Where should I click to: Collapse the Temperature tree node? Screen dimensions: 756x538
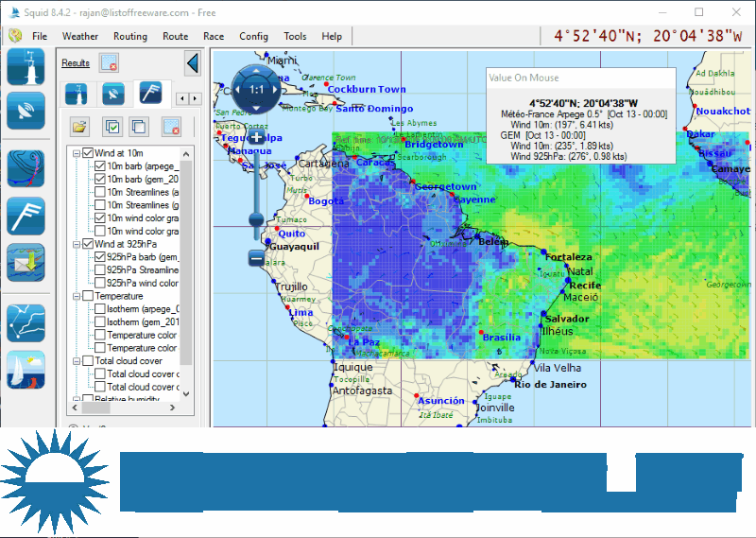(76, 296)
